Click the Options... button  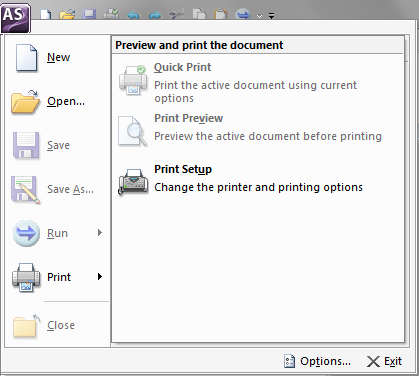coord(317,361)
